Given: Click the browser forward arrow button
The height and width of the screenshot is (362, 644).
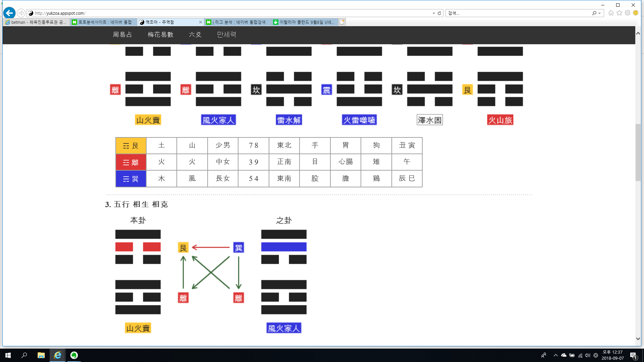Looking at the screenshot, I should [x=21, y=13].
